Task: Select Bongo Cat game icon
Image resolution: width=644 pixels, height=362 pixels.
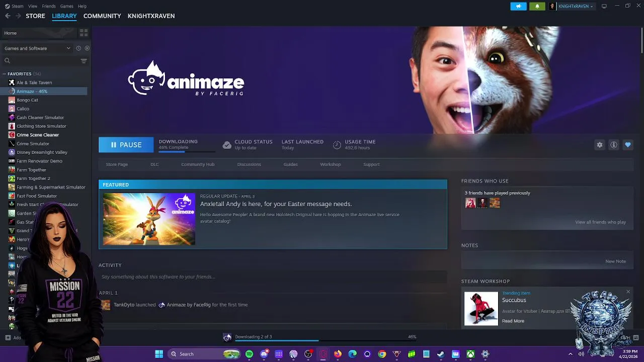Action: [12, 100]
